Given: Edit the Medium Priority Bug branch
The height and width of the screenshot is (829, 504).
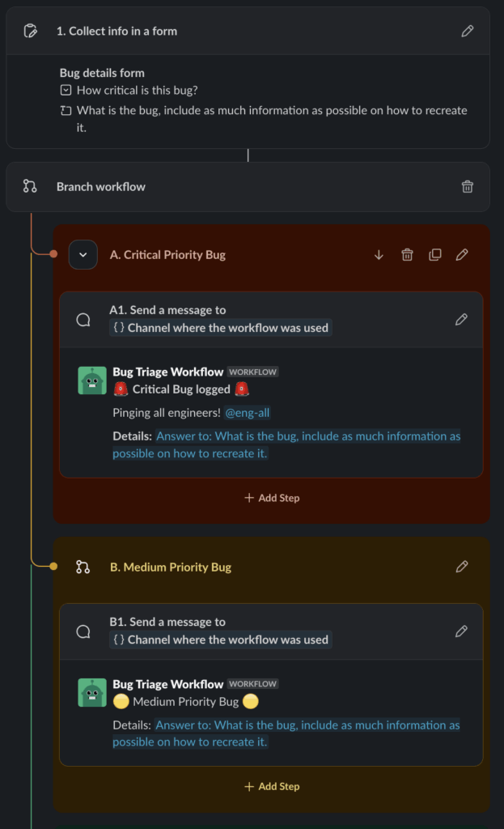Looking at the screenshot, I should [462, 567].
